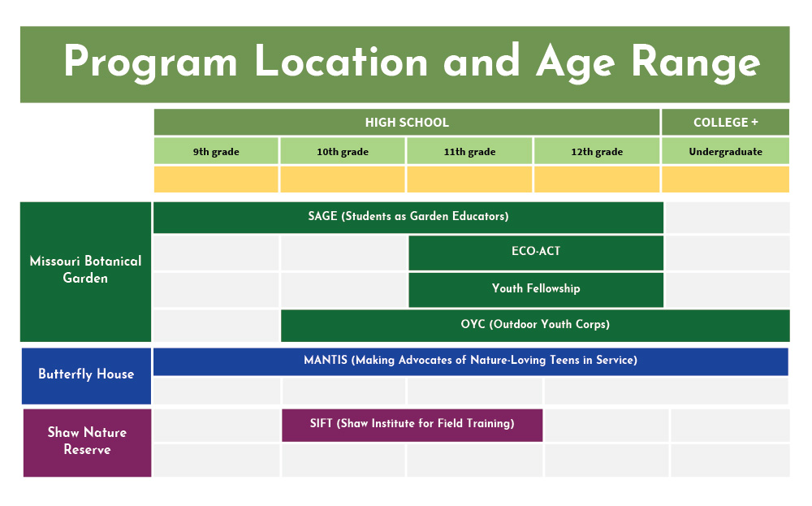The image size is (812, 506).
Task: Select the COLLEGE + header
Action: pos(725,123)
